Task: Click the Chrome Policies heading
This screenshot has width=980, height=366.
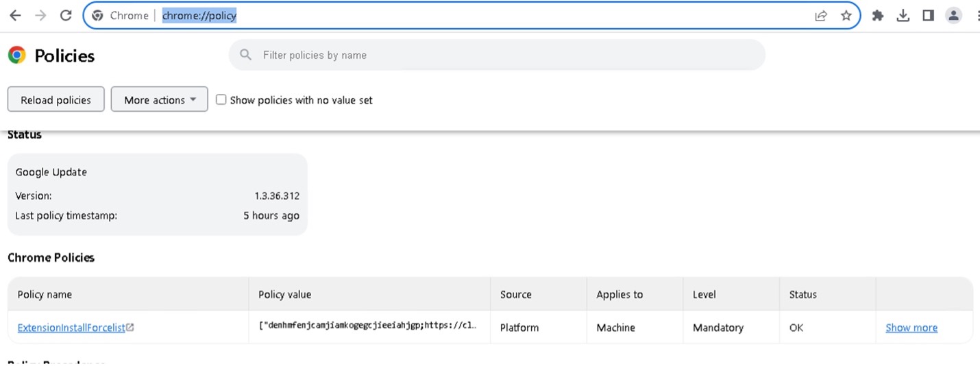Action: [51, 258]
